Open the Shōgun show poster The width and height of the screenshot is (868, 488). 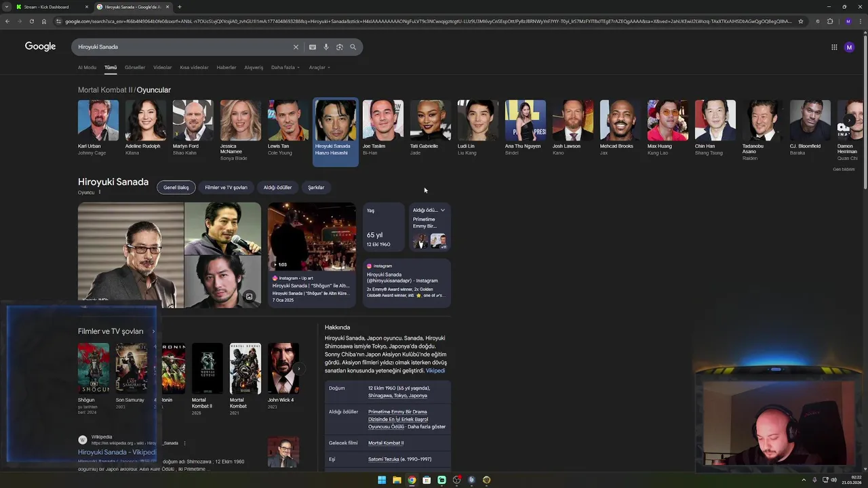pos(94,369)
